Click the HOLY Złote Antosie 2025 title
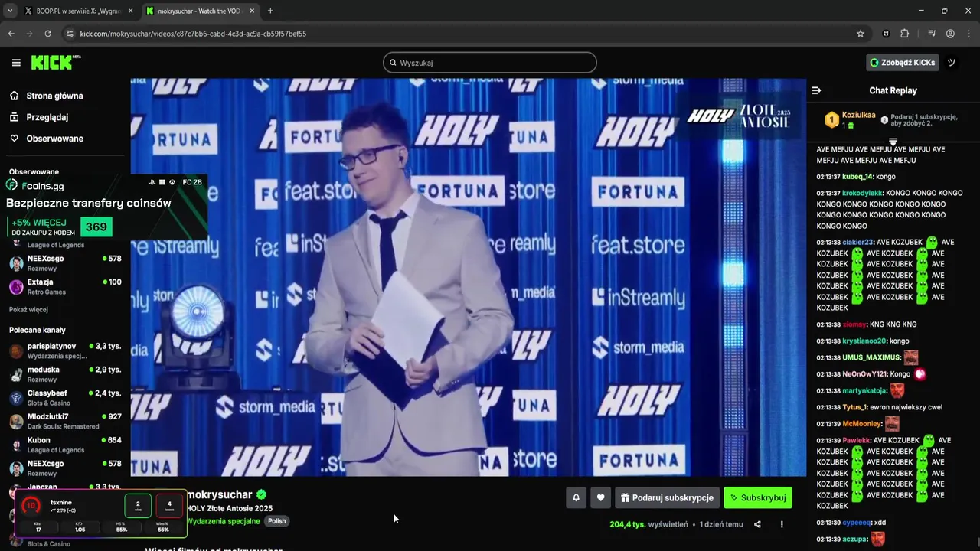Viewport: 980px width, 551px height. pos(230,508)
